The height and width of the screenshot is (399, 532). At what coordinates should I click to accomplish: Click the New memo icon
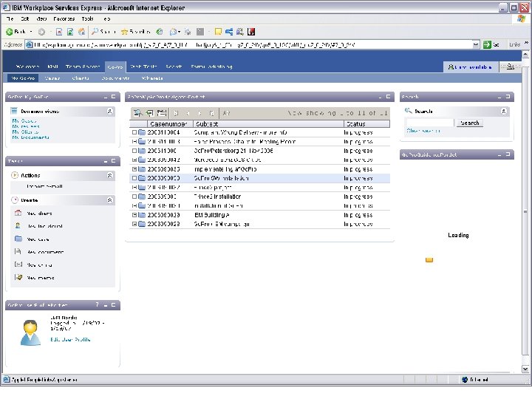(18, 277)
